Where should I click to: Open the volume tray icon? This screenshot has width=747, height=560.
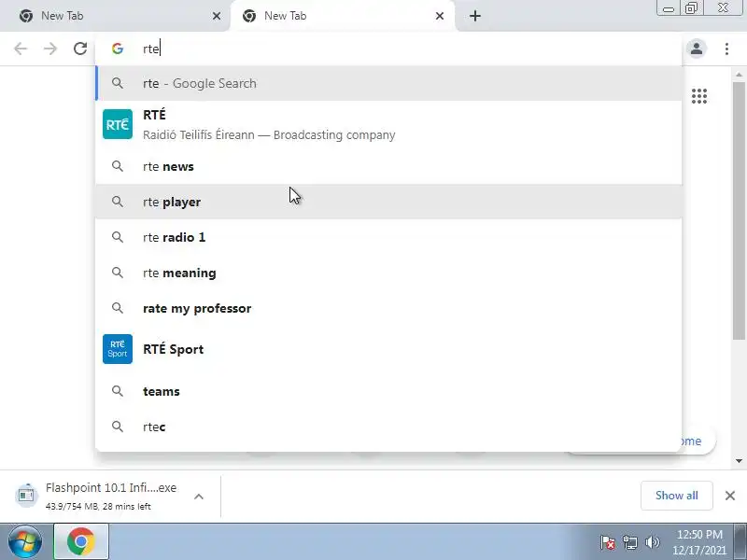pyautogui.click(x=653, y=542)
